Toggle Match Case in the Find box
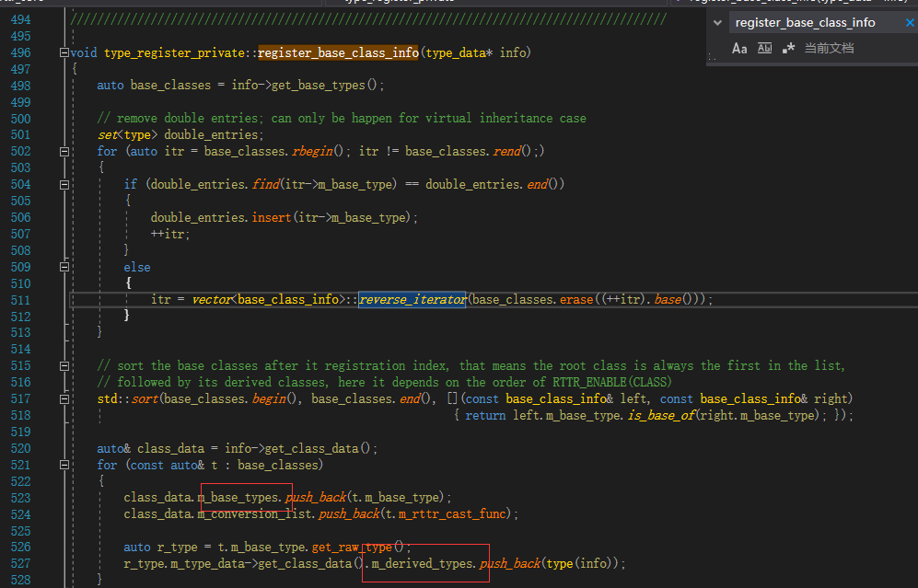This screenshot has width=918, height=588. click(740, 48)
